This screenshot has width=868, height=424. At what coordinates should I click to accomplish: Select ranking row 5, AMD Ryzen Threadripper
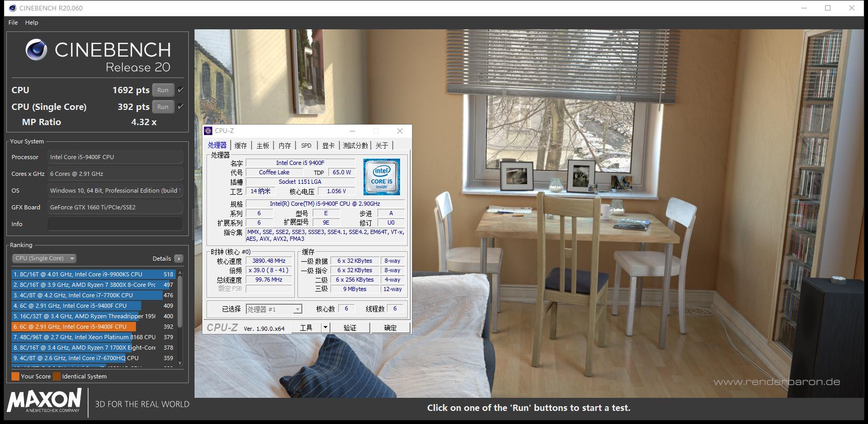(x=93, y=316)
